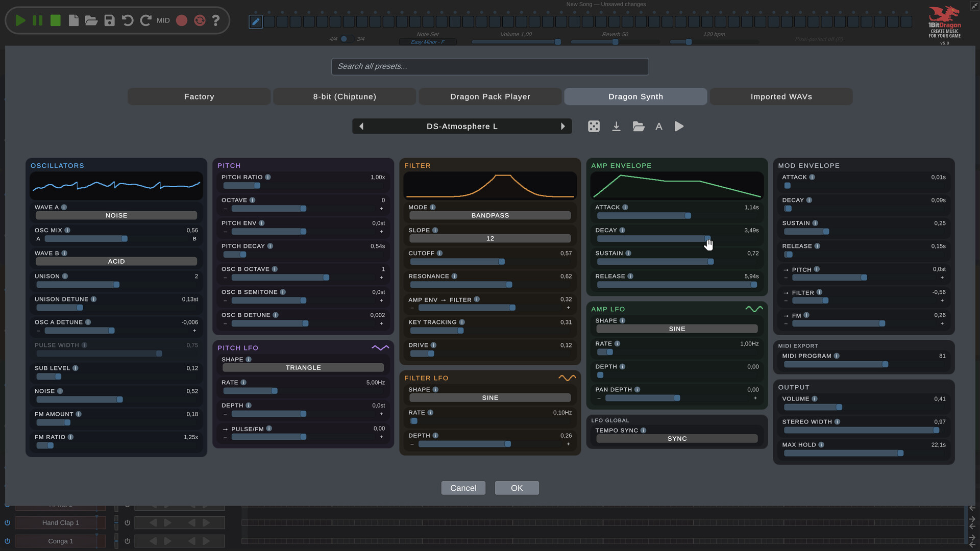
Task: Adjust the filter Cutoff slider
Action: [490, 262]
